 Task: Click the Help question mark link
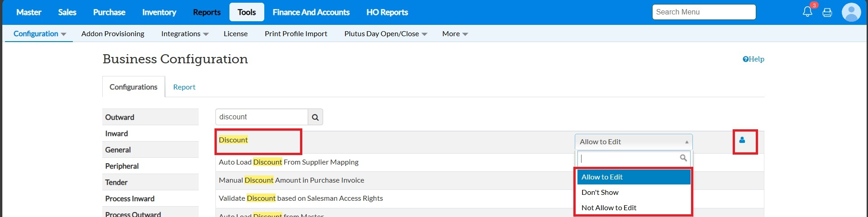753,59
